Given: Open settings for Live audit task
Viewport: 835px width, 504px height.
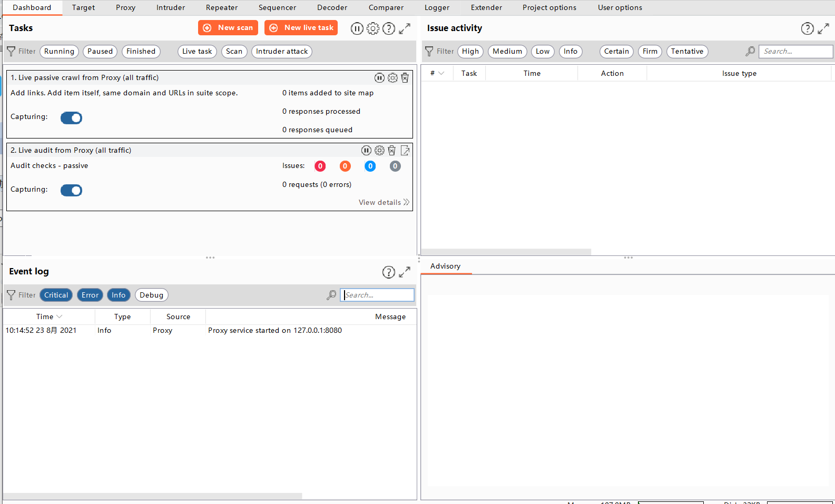Looking at the screenshot, I should (379, 151).
